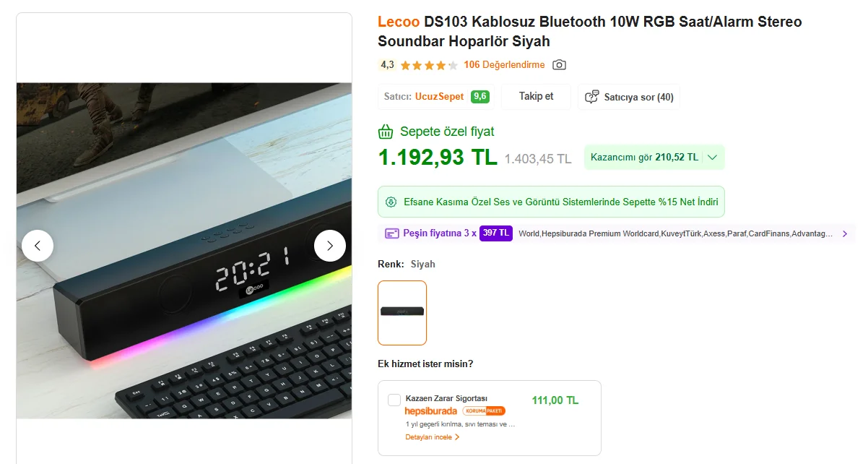868x464 pixels.
Task: Show previous product image with left arrow
Action: (38, 246)
